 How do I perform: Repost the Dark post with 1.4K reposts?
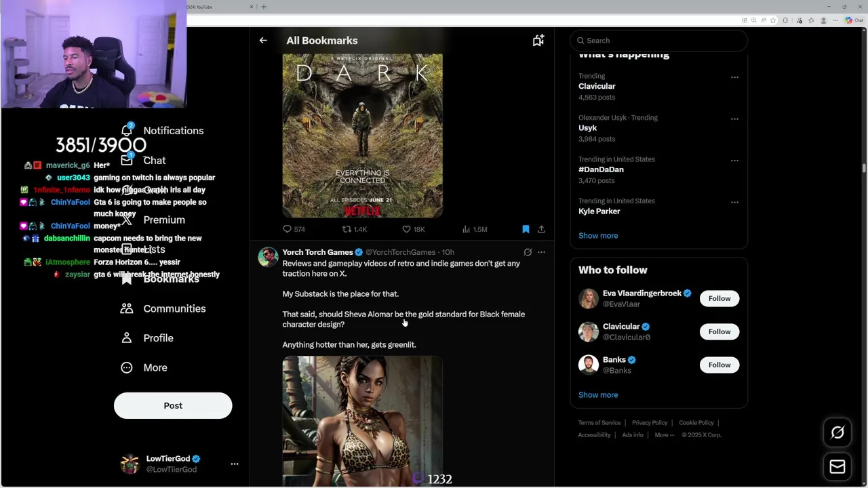click(x=354, y=229)
